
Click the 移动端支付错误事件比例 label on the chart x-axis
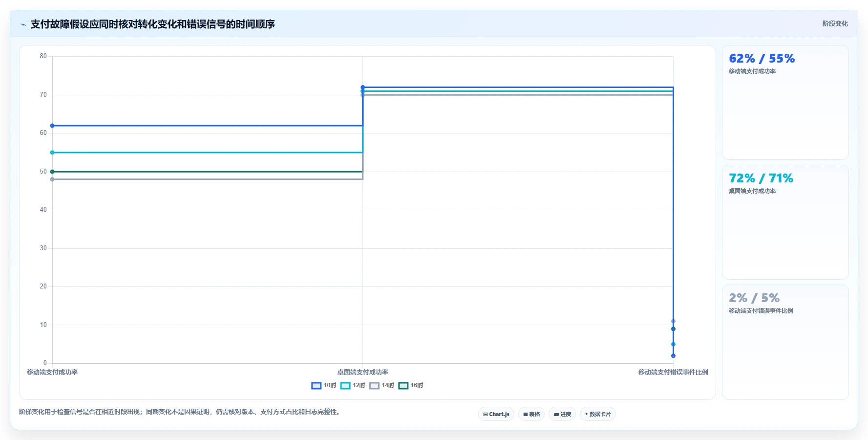pyautogui.click(x=673, y=372)
